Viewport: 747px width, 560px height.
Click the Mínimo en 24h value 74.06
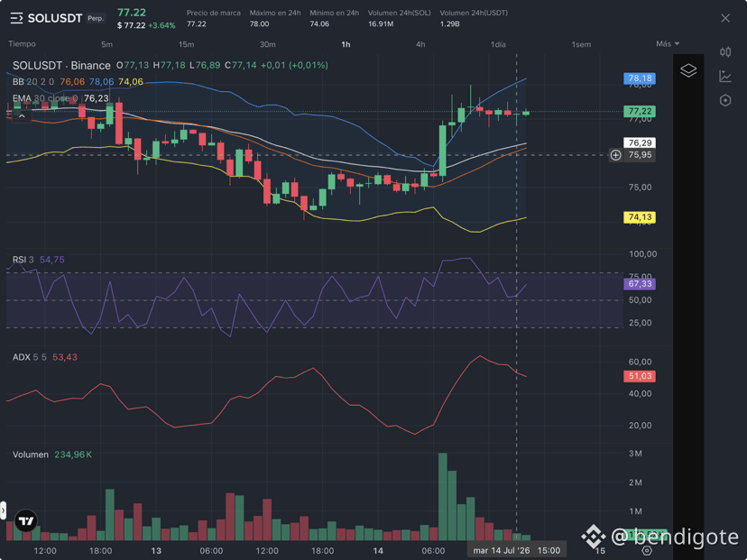[319, 23]
